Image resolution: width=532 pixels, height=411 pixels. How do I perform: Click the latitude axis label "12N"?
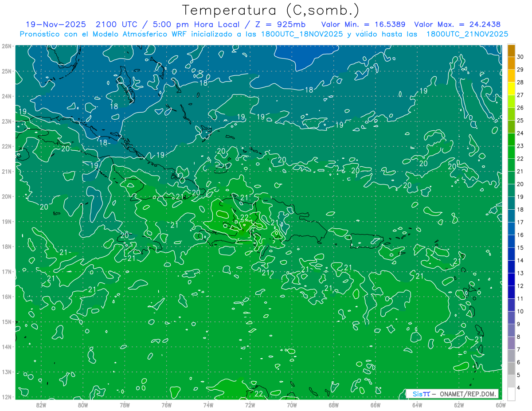6,397
